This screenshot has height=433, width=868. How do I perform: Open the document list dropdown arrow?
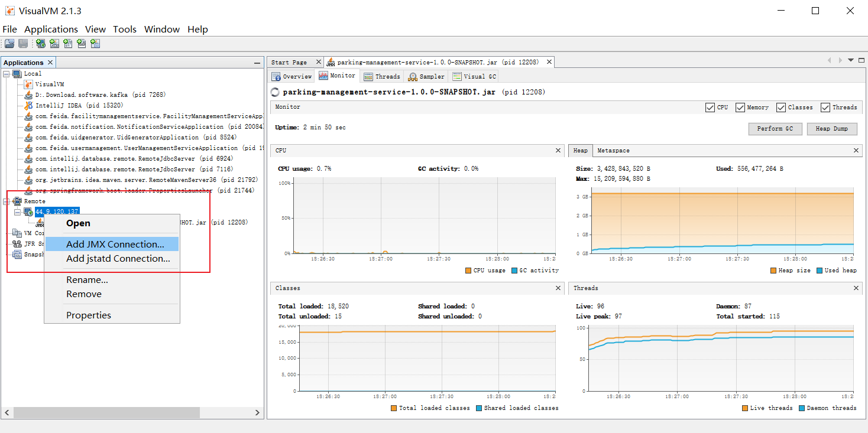pos(851,60)
